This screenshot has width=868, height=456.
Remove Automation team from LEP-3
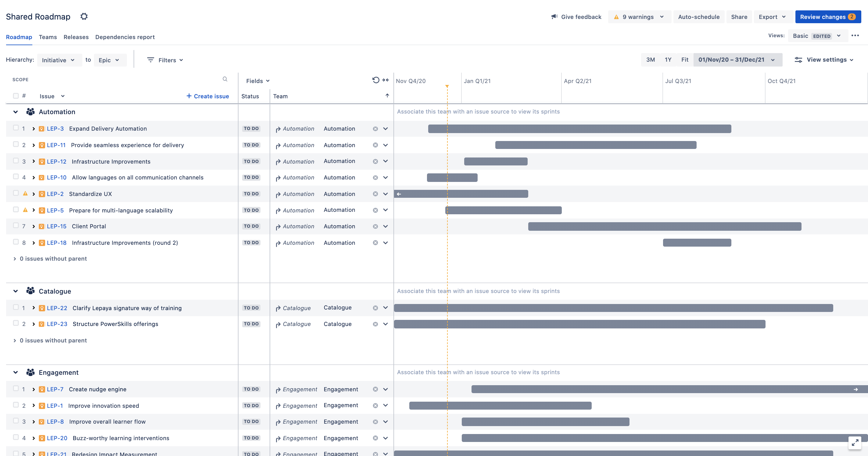pos(375,129)
